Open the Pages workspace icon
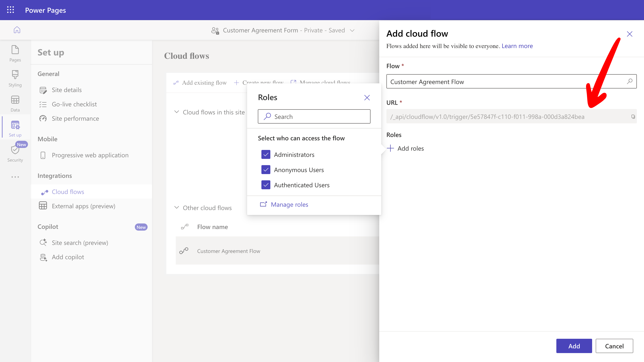This screenshot has height=362, width=644. [15, 53]
